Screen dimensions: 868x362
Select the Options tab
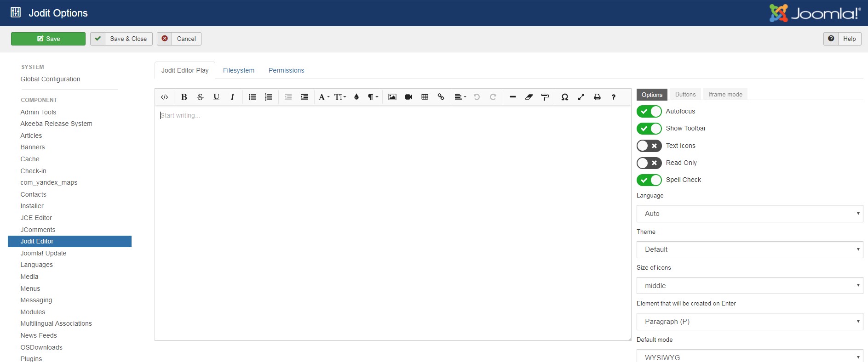click(x=652, y=95)
